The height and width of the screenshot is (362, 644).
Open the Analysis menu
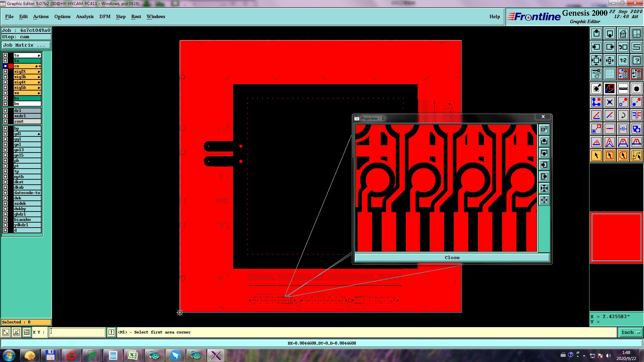coord(85,16)
